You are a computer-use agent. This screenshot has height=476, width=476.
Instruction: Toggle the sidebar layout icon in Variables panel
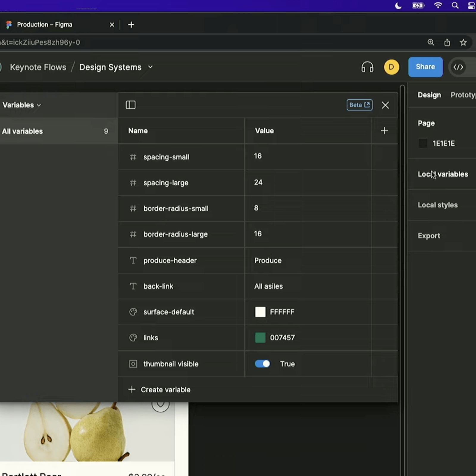131,105
